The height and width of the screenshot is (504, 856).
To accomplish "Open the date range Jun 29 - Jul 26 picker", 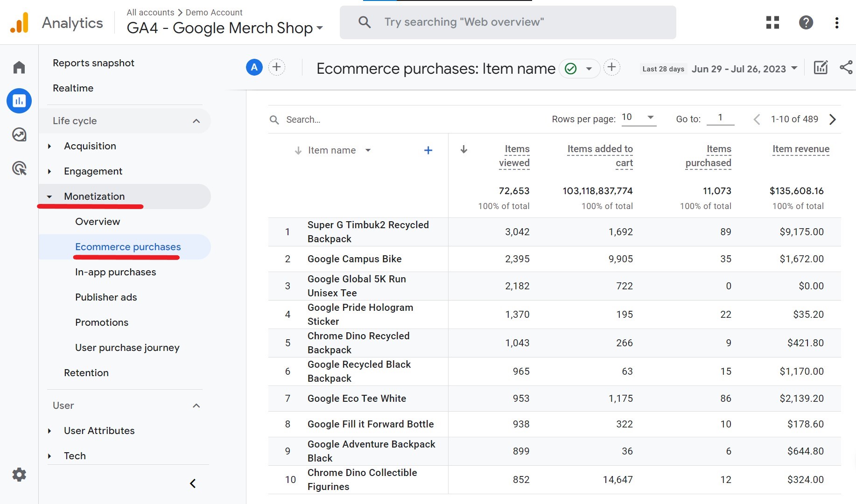I will pyautogui.click(x=744, y=69).
